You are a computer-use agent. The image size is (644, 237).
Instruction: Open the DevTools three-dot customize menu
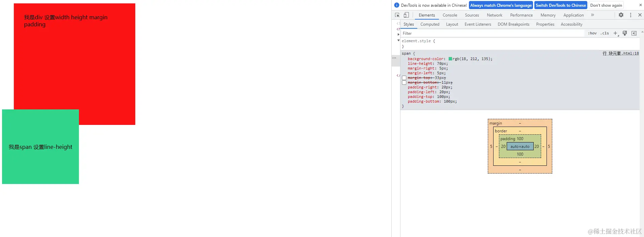[631, 15]
